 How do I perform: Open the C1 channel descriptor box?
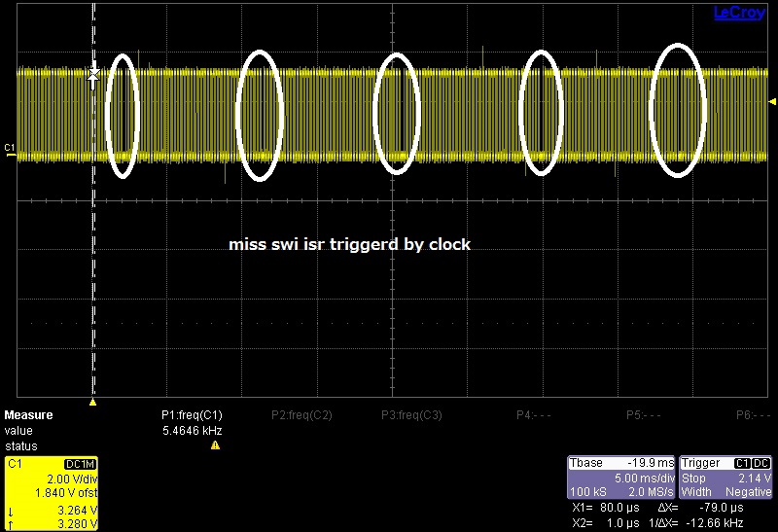tap(52, 493)
